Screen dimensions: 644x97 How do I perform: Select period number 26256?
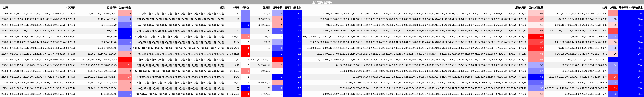(5, 60)
